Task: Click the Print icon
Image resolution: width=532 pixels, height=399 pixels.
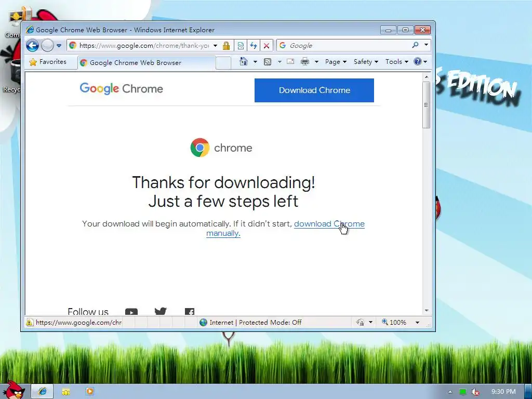Action: point(305,61)
